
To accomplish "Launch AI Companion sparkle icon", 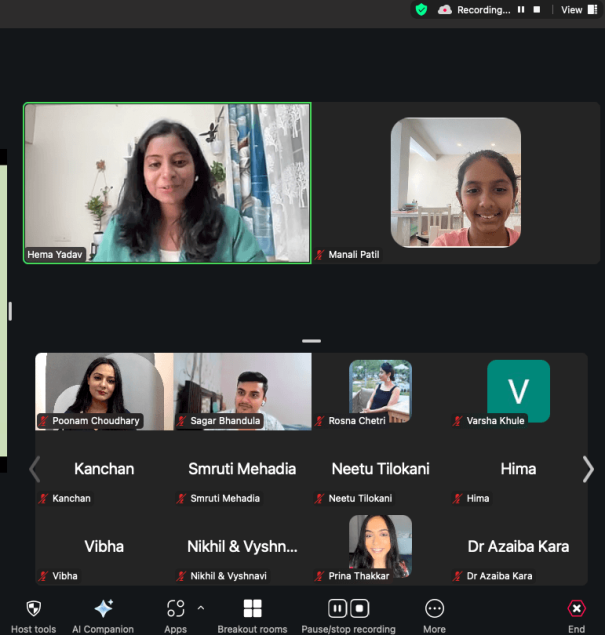I will click(x=104, y=608).
